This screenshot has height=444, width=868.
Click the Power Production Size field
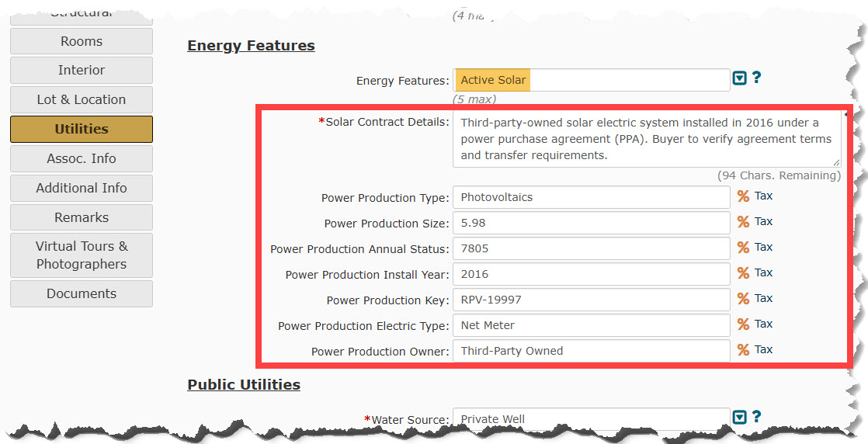(x=591, y=223)
